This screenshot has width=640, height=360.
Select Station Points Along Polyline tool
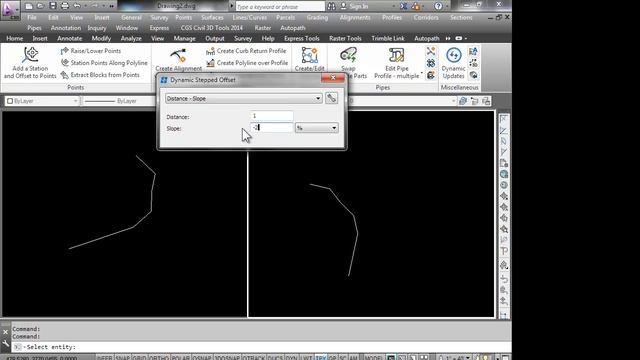[x=104, y=63]
